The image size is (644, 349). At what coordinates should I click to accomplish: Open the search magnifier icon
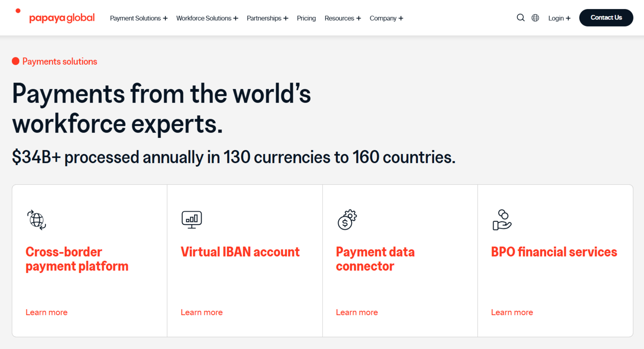[520, 18]
